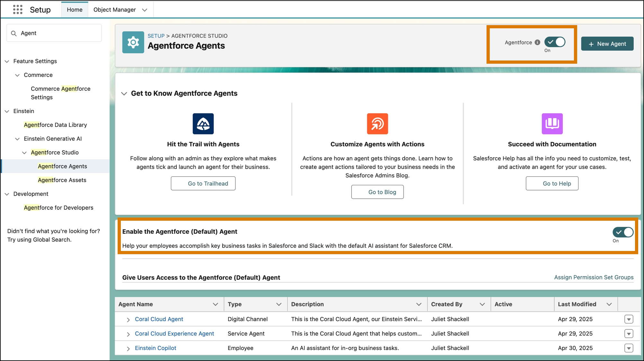Switch to the Home tab
The image size is (644, 361).
point(75,10)
